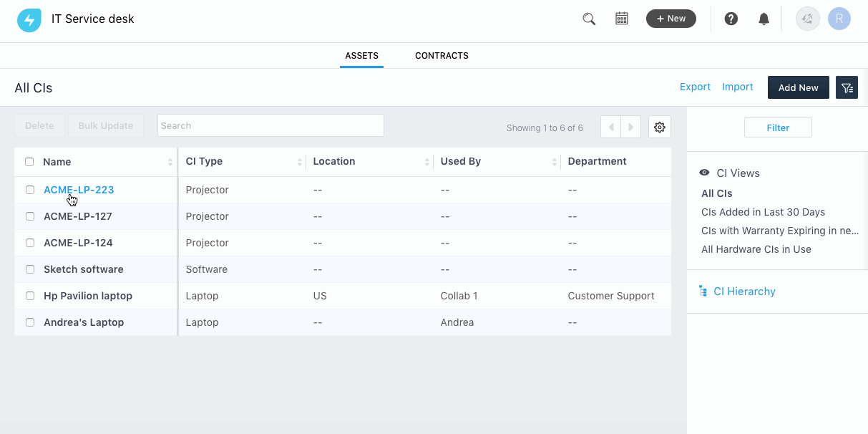Switch to the Contracts tab
This screenshot has width=868, height=434.
(442, 55)
